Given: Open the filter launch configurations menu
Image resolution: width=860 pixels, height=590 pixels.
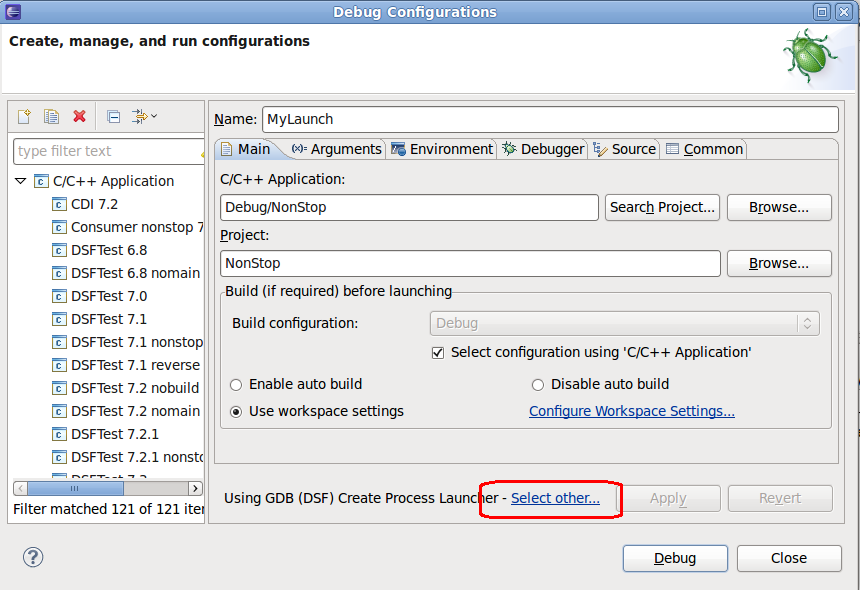Looking at the screenshot, I should (144, 116).
